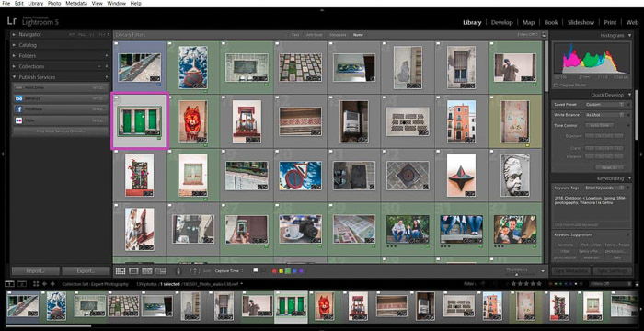The width and height of the screenshot is (644, 331).
Task: Toggle flag on orange building thumbnail
Action: point(438,97)
